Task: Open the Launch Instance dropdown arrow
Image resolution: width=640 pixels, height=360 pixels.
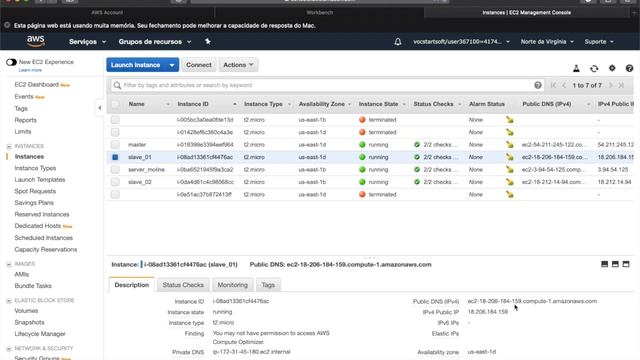Action: coord(172,65)
